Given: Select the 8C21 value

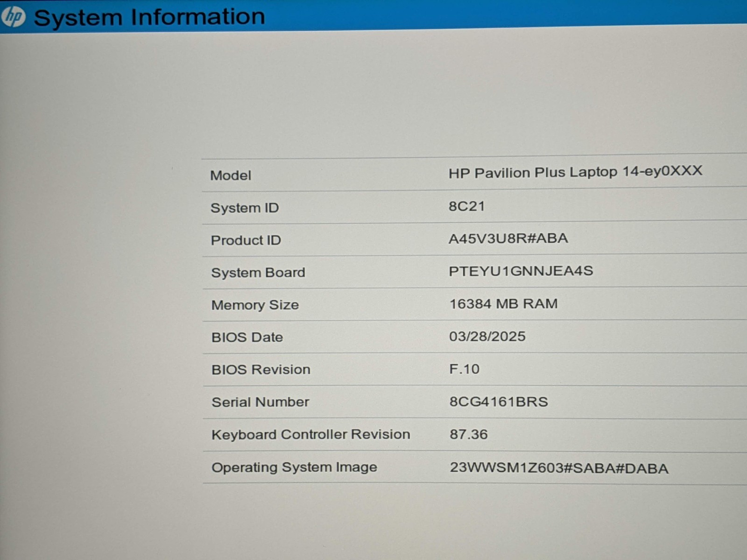Looking at the screenshot, I should coord(467,206).
